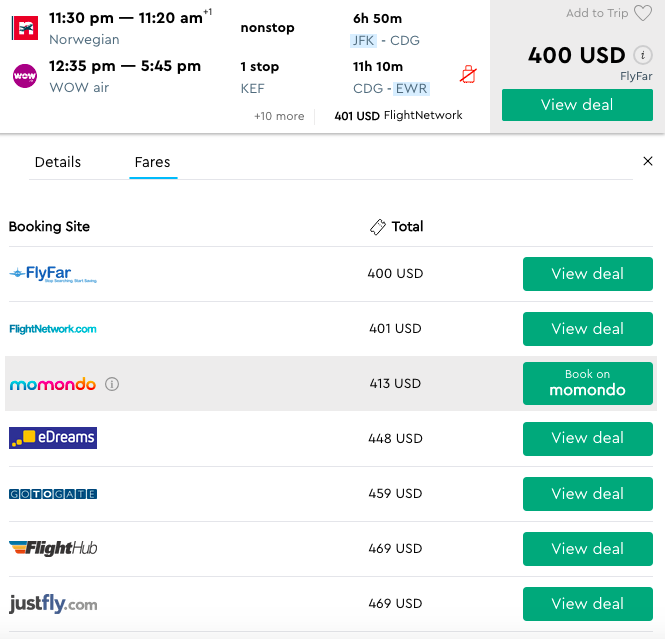Click the 12:35 pm — 5:45 pm flight time
Screen dimensions: 665x639
125,66
